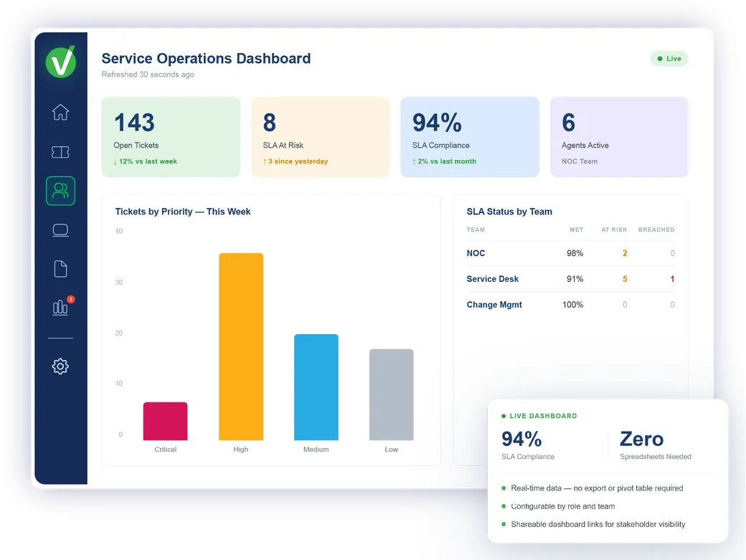Click the BREACHED column header

(x=656, y=229)
